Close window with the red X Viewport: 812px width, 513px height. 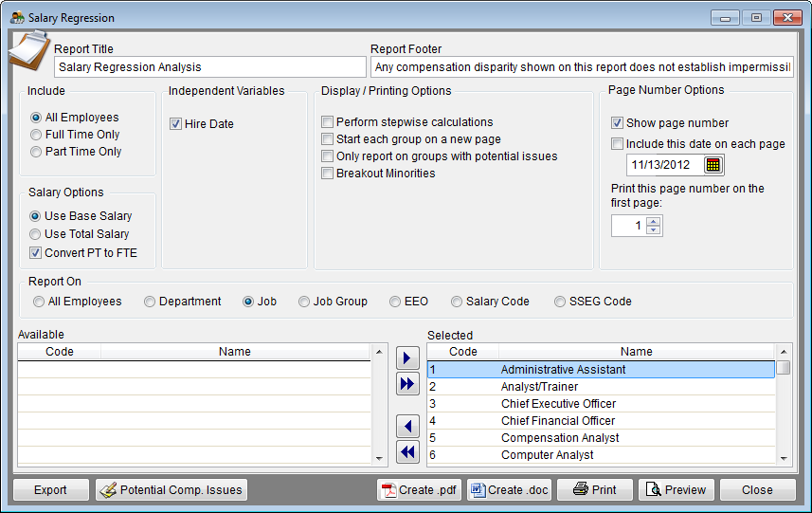pyautogui.click(x=787, y=18)
